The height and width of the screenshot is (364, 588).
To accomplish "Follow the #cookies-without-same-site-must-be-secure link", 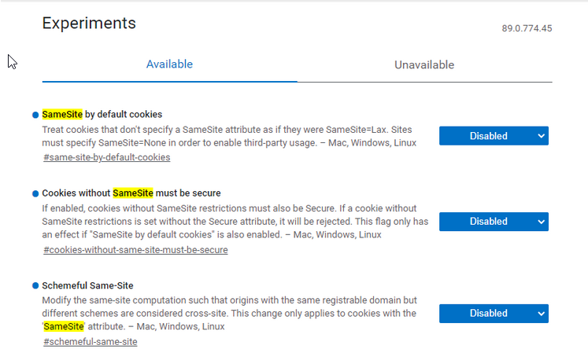I will pos(135,250).
